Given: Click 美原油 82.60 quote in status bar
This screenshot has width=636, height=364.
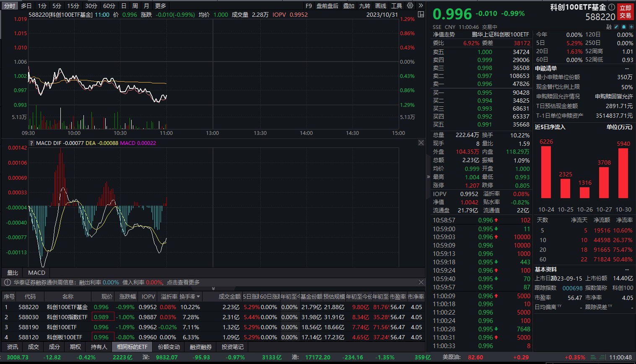Looking at the screenshot, I should (x=463, y=357).
